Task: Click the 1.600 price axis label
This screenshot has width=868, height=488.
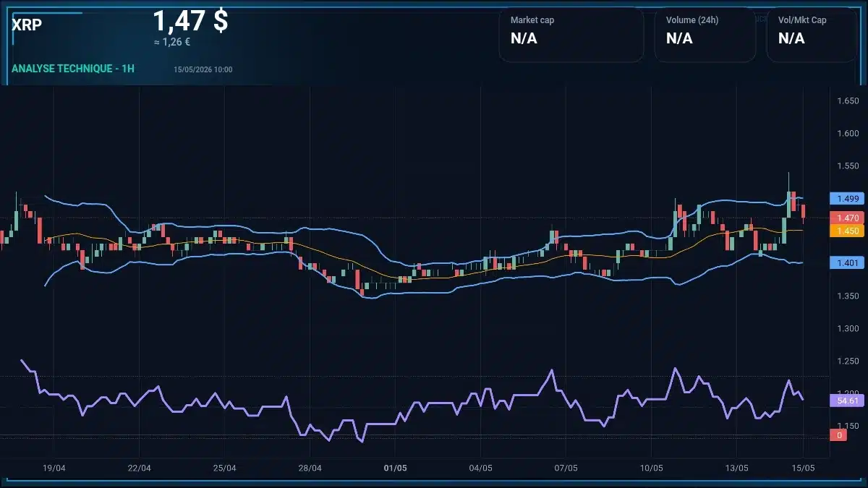Action: pos(847,133)
